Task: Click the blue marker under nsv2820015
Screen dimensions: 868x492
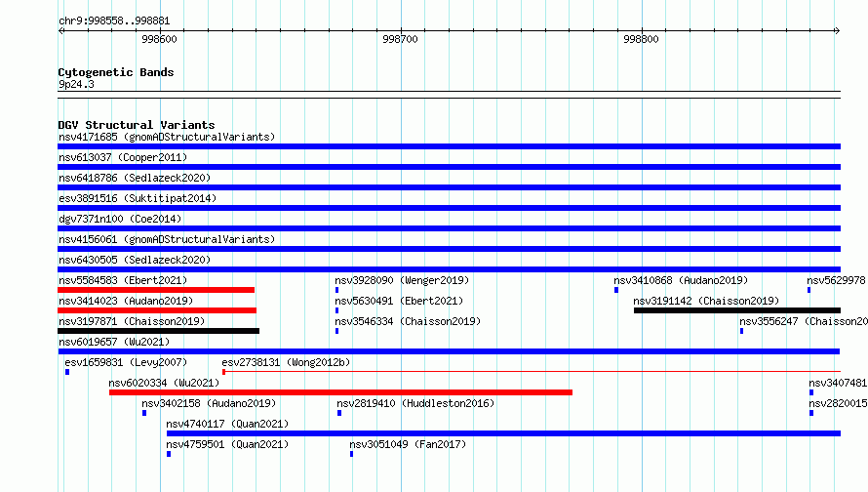Action: [811, 413]
